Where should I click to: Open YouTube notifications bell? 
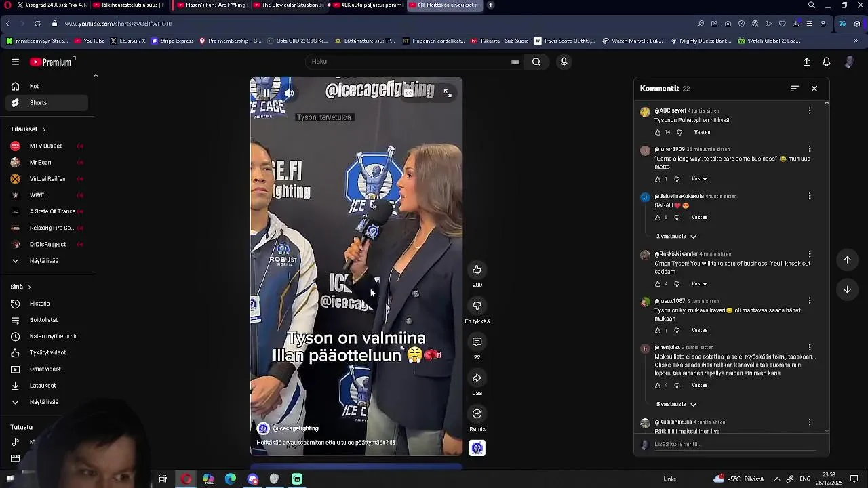point(827,62)
